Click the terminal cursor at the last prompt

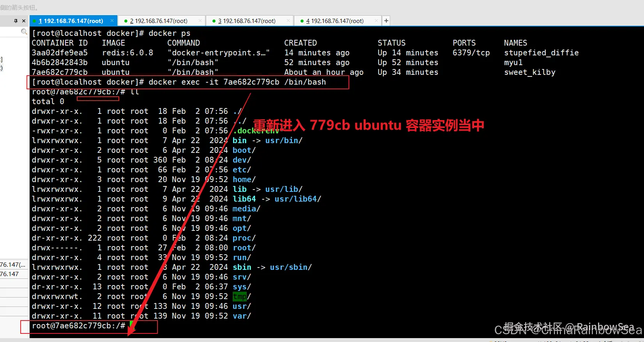coord(132,326)
